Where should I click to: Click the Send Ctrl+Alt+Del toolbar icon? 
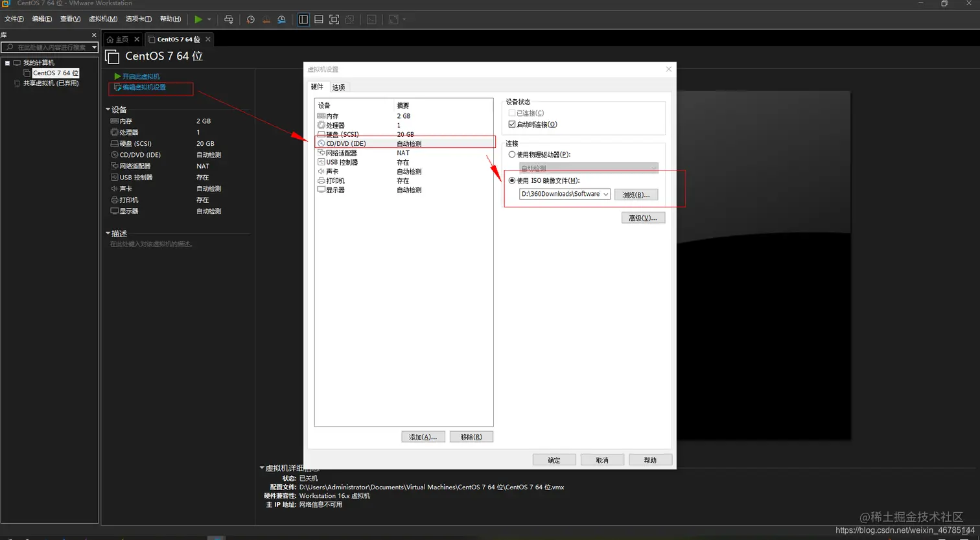point(229,19)
